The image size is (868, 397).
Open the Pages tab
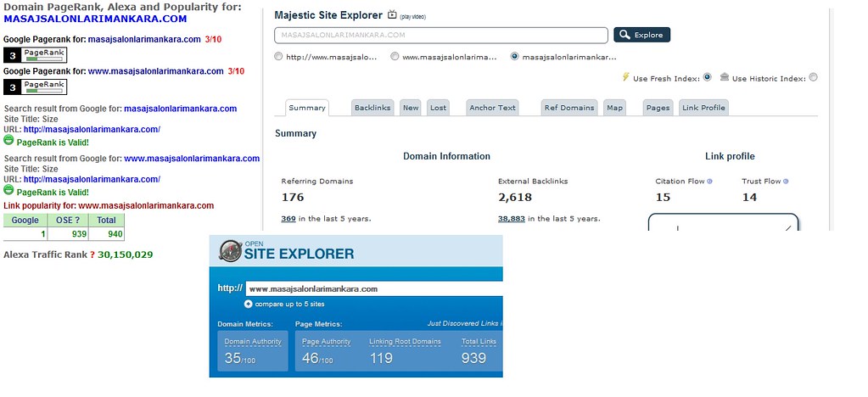tap(658, 108)
